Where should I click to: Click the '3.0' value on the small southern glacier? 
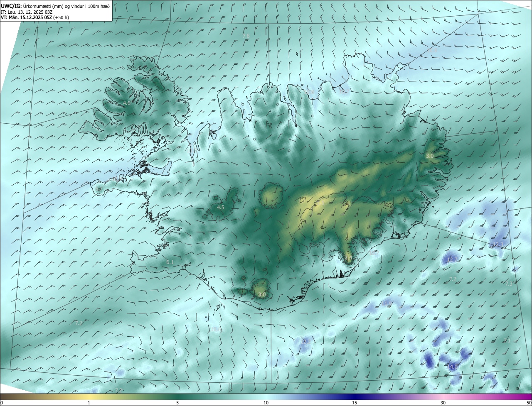(261, 294)
